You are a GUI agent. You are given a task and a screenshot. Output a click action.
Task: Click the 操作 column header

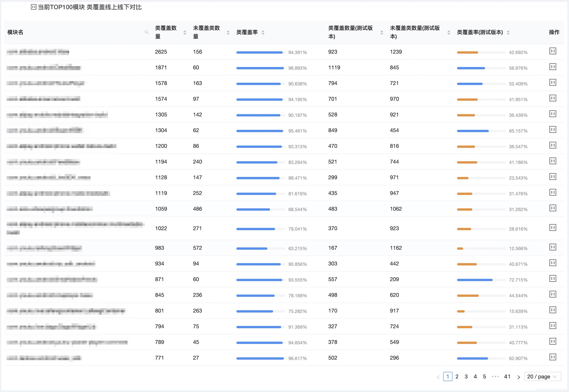(x=554, y=32)
